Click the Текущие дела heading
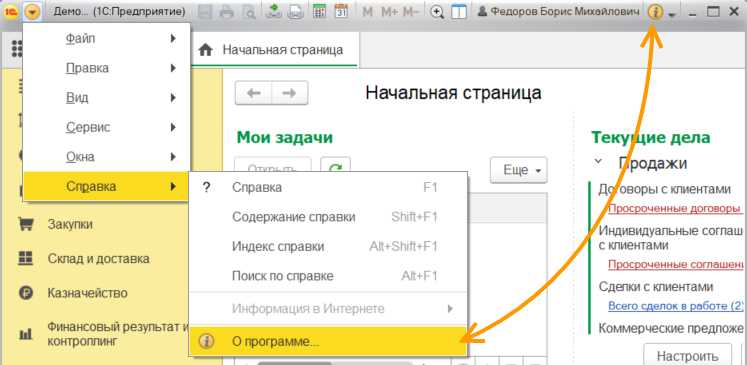The height and width of the screenshot is (365, 747). click(651, 138)
